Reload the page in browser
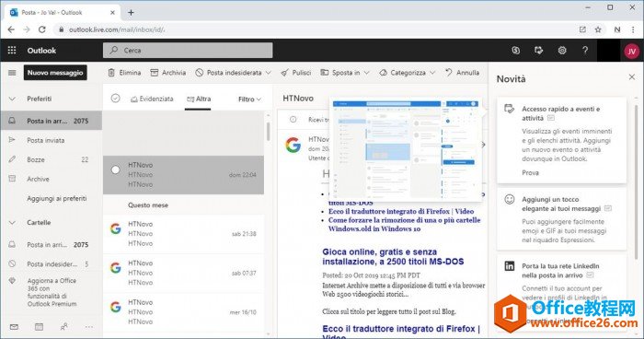This screenshot has width=644, height=339. point(42,29)
